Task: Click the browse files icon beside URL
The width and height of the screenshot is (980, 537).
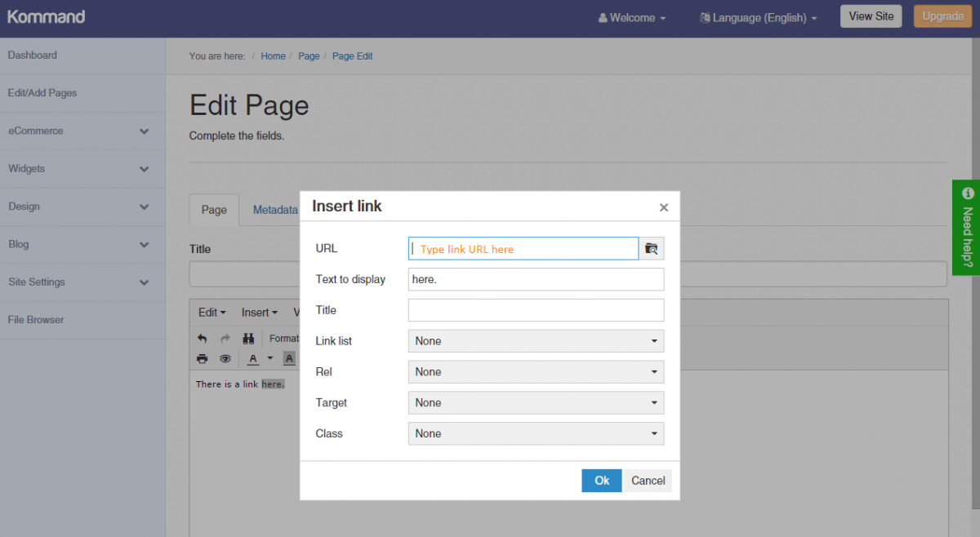Action: (651, 249)
